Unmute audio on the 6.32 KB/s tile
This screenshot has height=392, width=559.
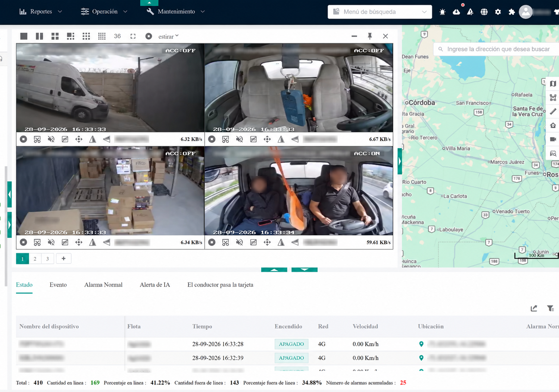pyautogui.click(x=51, y=139)
